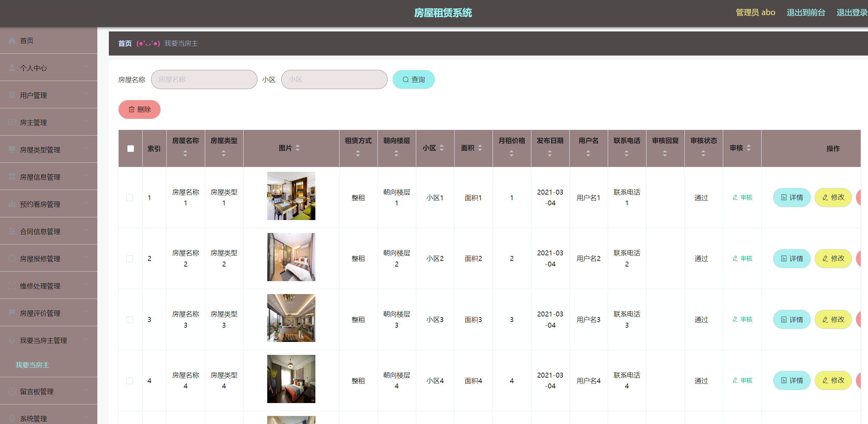
Task: Click the flag icon beside 房屋评价管理
Action: tap(12, 313)
